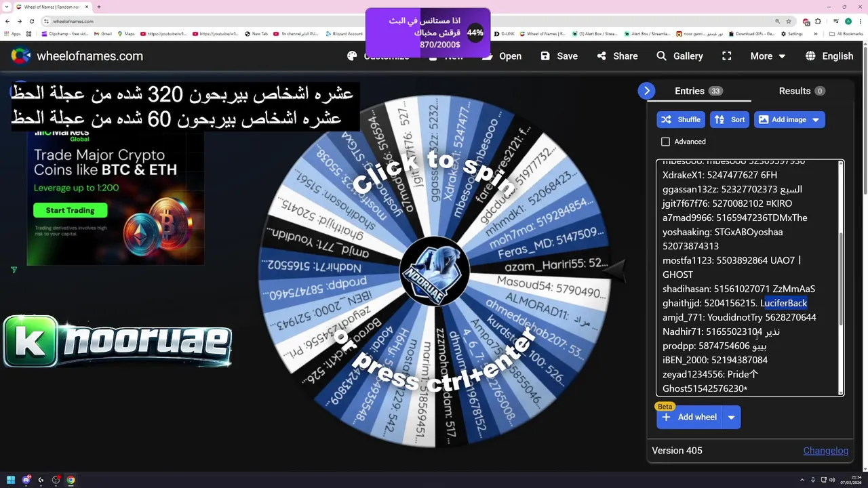868x488 pixels.
Task: Open the Add image dropdown
Action: (x=789, y=119)
